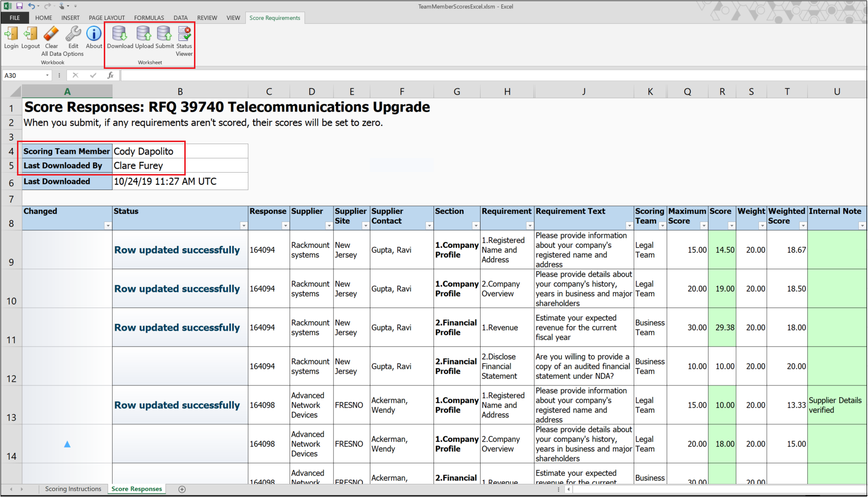Select the Score Responses sheet tab
Screen dimensions: 868x497
137,489
